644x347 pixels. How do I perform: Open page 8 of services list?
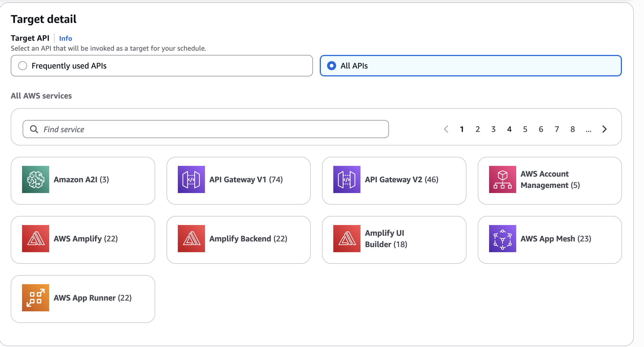(x=572, y=129)
